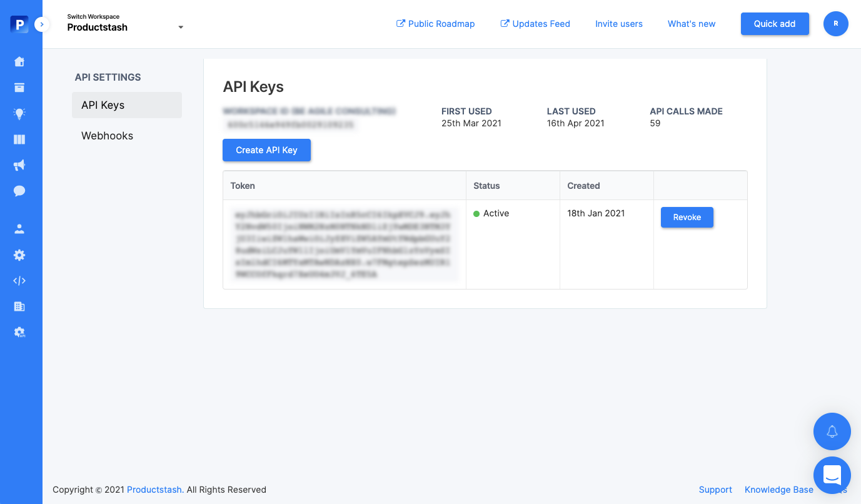Open the person icon in sidebar
861x504 pixels.
point(19,229)
